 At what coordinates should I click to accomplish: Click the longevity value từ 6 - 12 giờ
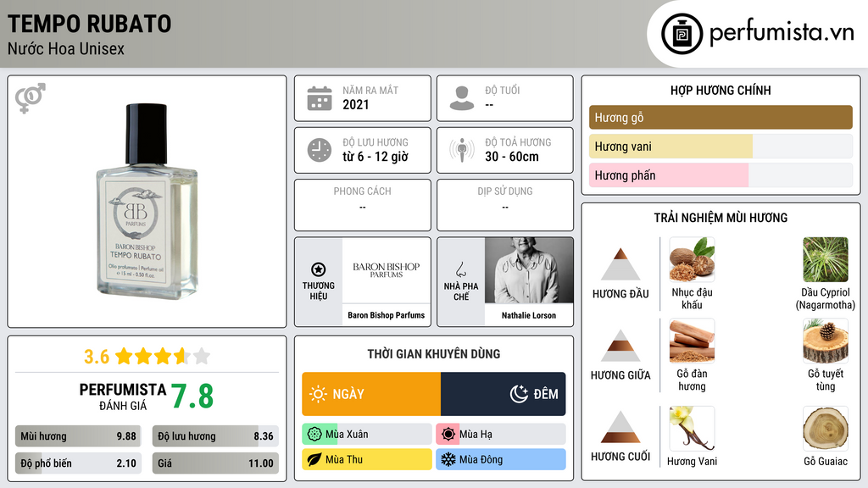click(x=375, y=157)
